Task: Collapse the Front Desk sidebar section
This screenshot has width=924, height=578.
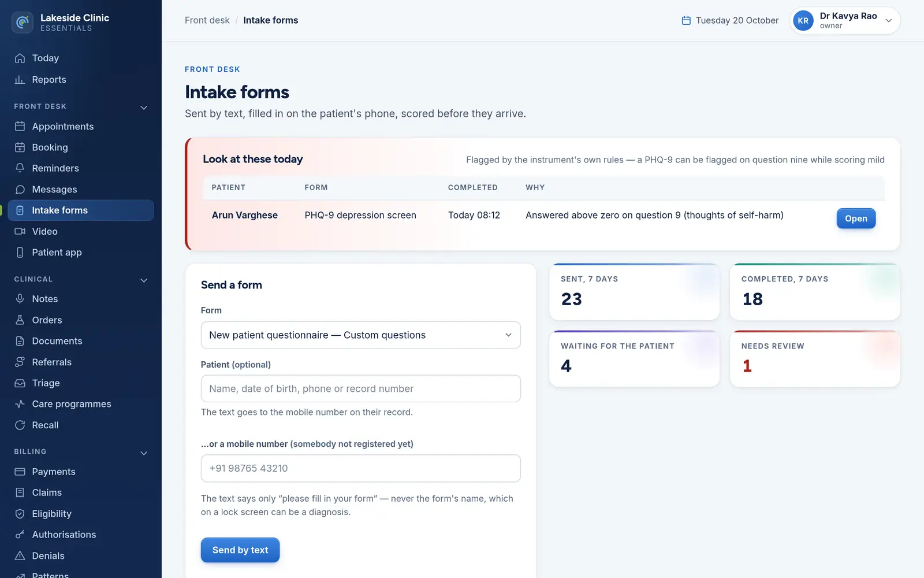Action: [x=144, y=108]
